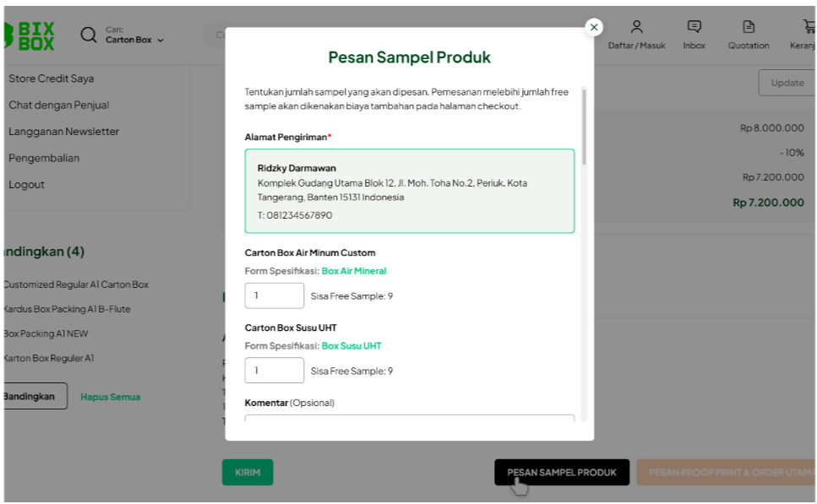
Task: Open the Box Air Mineral specification link
Action: coord(353,271)
